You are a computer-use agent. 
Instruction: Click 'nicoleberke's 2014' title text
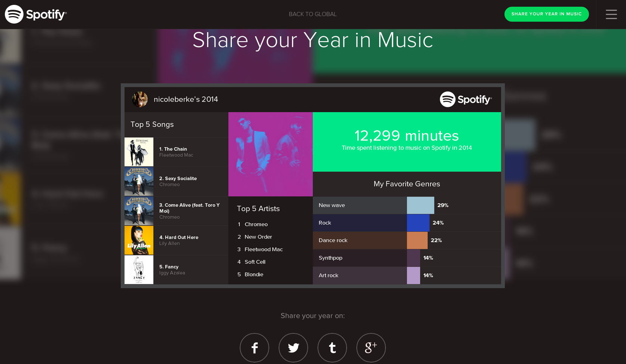point(186,99)
